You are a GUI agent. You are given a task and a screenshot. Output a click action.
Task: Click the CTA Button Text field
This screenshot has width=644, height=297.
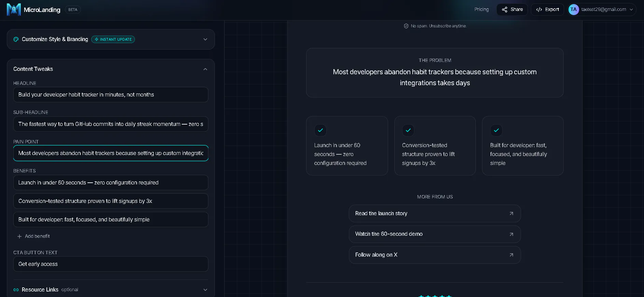[111, 264]
